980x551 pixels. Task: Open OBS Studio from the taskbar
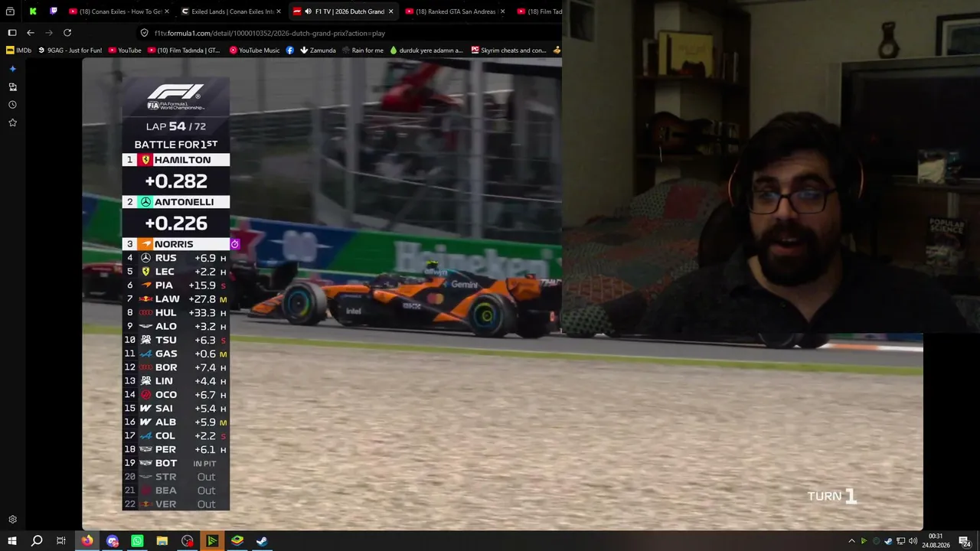(188, 541)
